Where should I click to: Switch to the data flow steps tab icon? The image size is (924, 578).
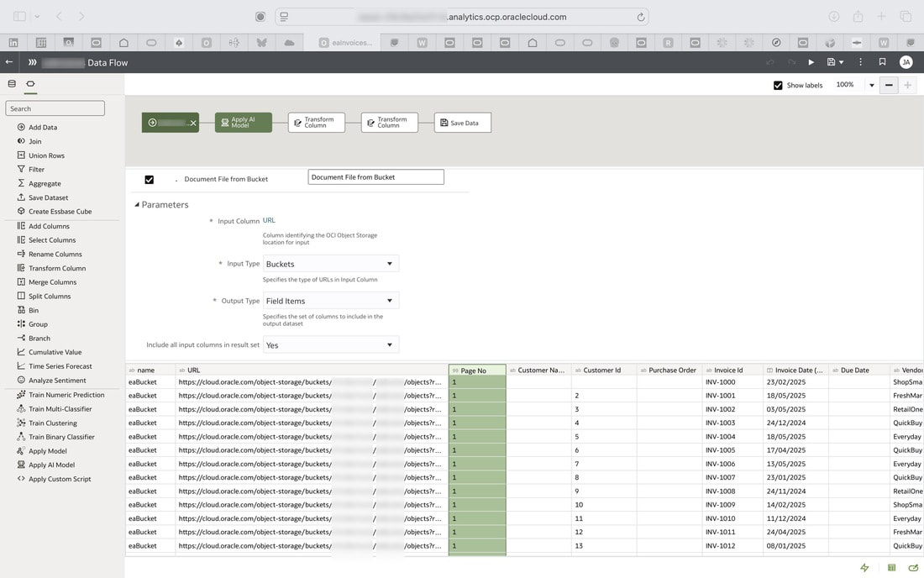click(30, 84)
